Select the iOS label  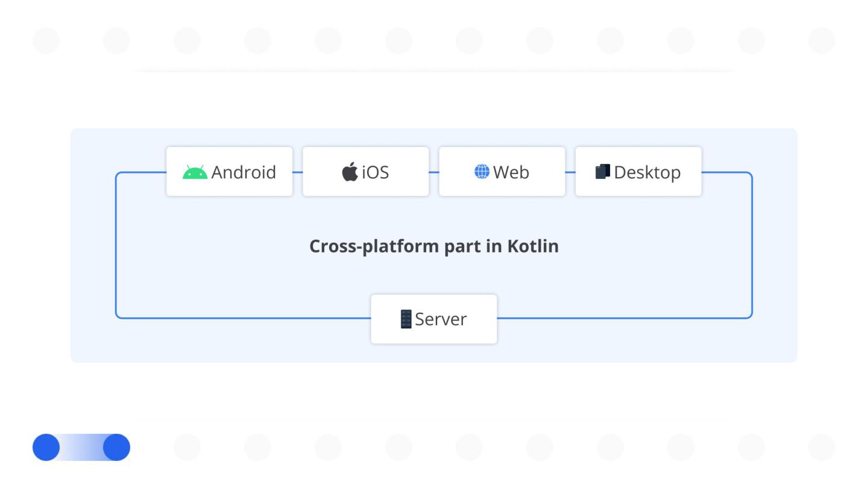tap(376, 172)
